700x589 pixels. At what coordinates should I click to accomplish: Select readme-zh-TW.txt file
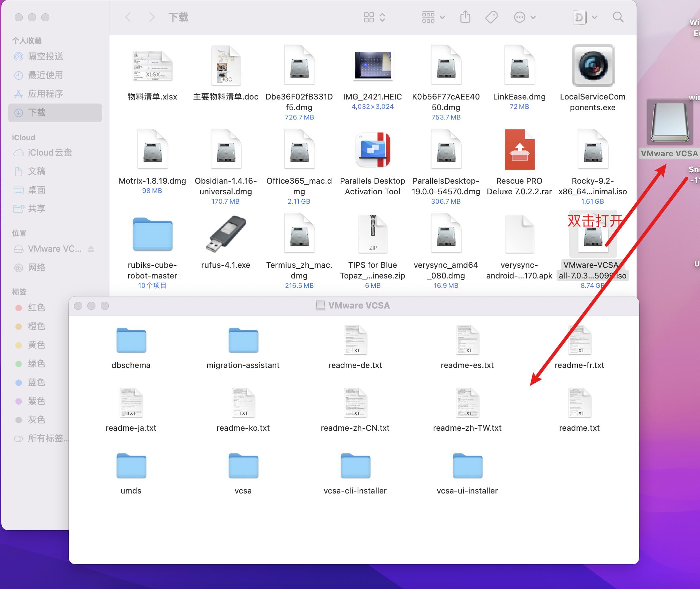[467, 403]
